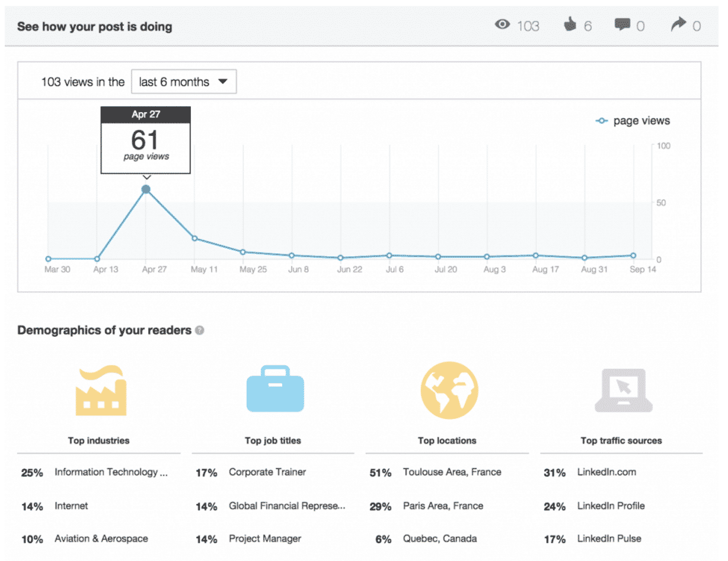Click the factory Top industries icon

tap(100, 390)
